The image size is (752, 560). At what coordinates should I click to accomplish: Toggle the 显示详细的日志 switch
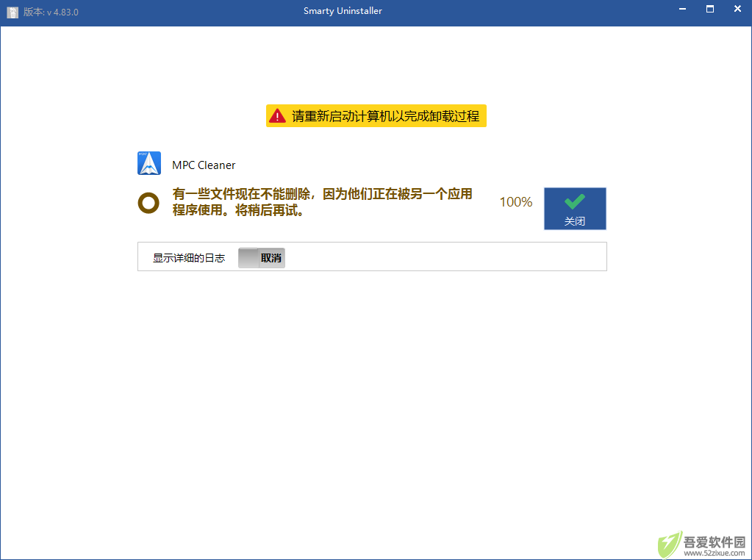pos(262,258)
